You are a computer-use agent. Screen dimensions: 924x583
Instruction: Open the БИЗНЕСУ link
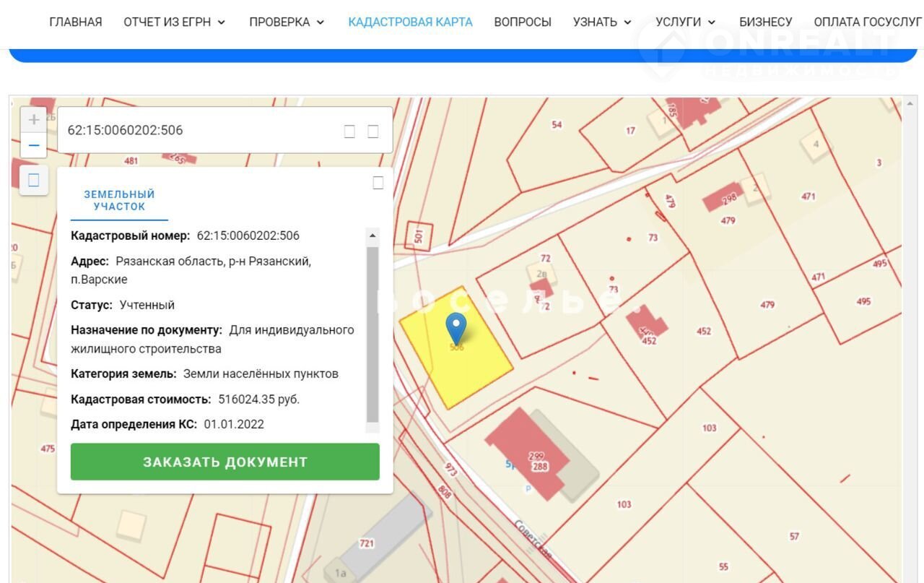765,22
